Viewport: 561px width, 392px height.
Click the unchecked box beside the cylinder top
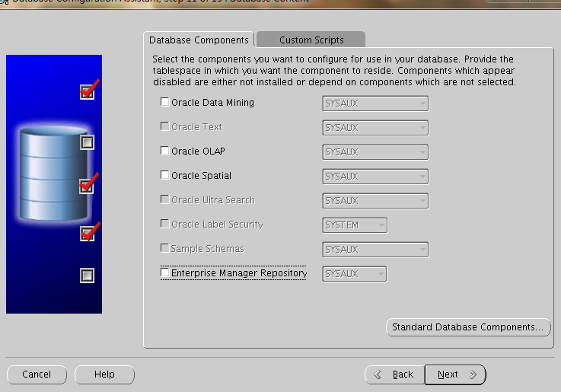coord(87,142)
